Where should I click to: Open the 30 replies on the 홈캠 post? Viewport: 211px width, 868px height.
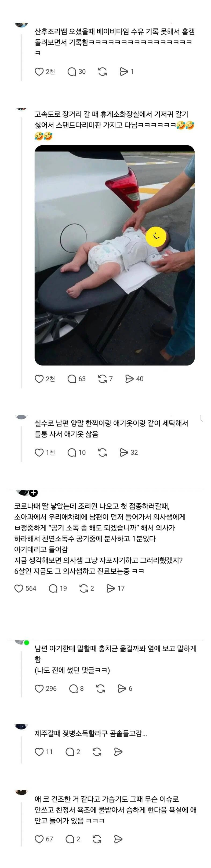(x=77, y=71)
